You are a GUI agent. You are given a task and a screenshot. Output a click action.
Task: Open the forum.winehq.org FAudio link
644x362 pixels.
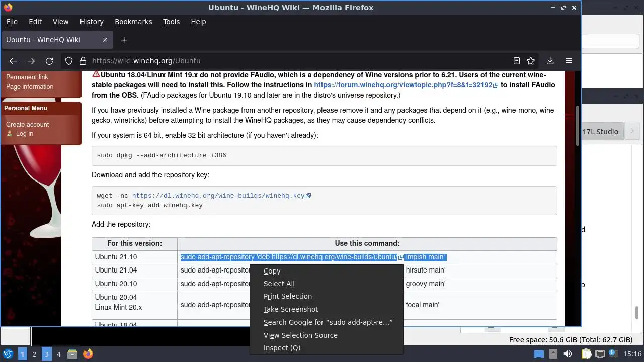pyautogui.click(x=406, y=85)
